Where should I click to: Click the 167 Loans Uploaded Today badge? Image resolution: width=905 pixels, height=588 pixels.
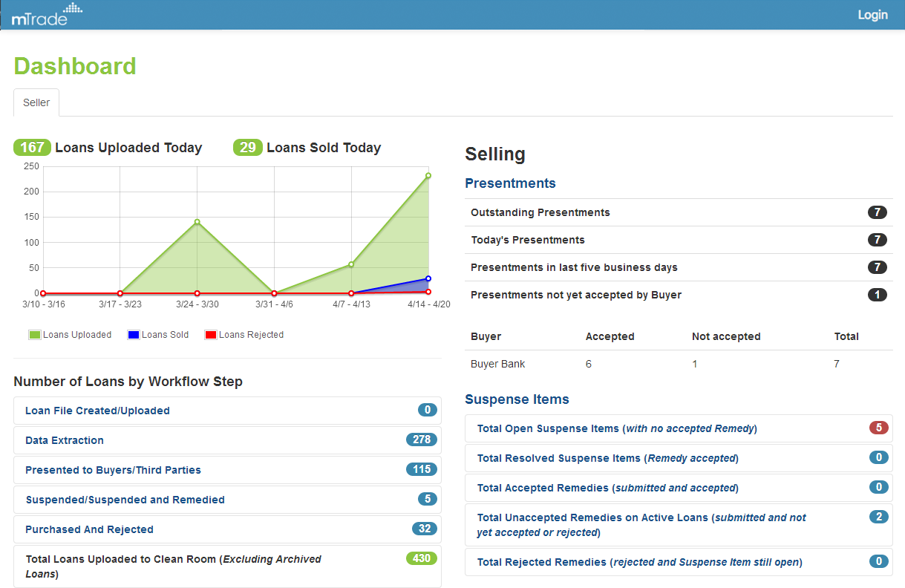click(x=32, y=148)
